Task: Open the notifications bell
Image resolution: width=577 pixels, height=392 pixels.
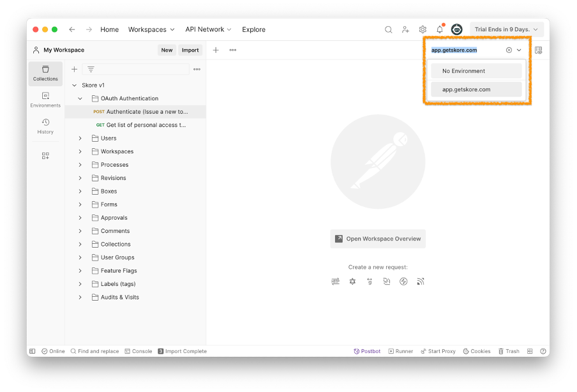Action: click(x=440, y=29)
